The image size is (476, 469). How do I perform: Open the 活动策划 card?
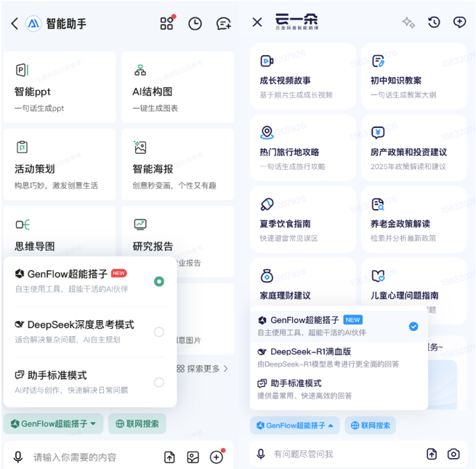60,164
